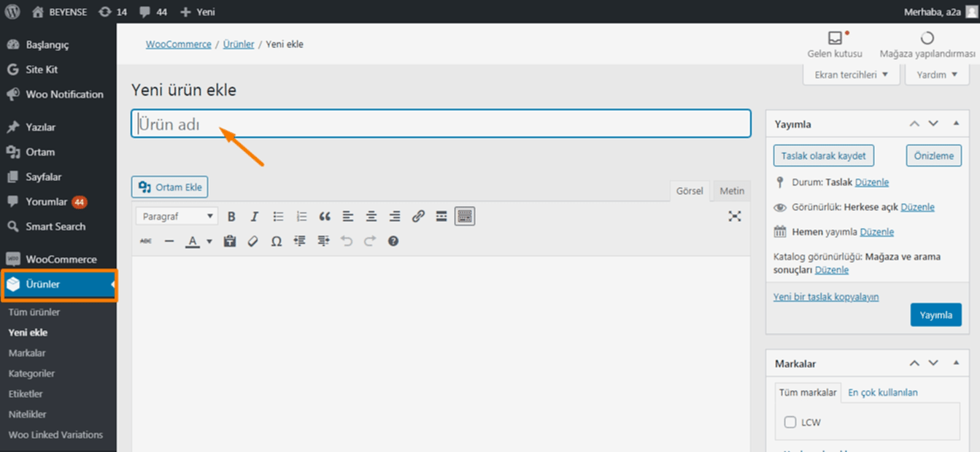This screenshot has width=980, height=452.
Task: Open the text color picker arrow
Action: click(x=209, y=241)
